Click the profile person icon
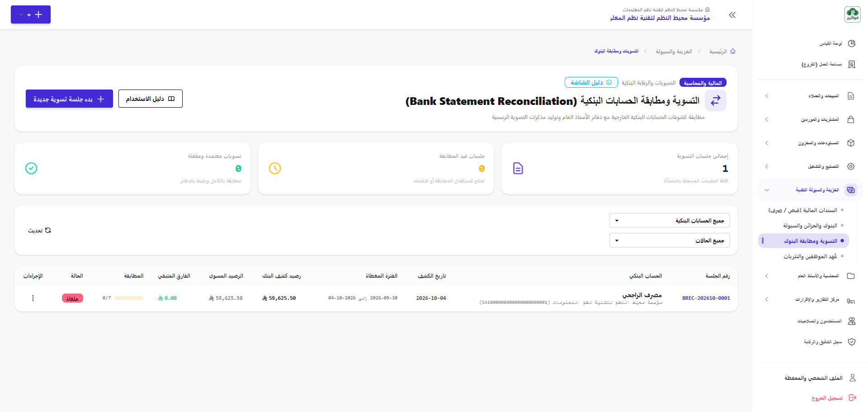The image size is (868, 412). pyautogui.click(x=853, y=378)
